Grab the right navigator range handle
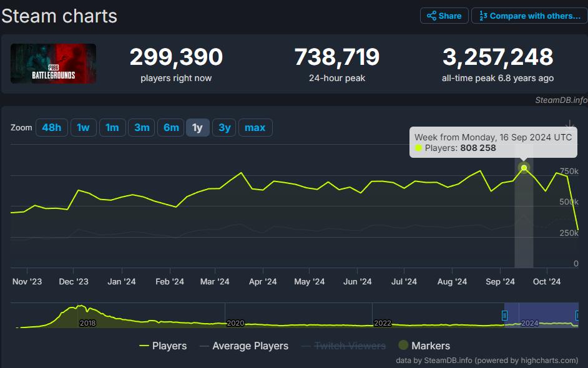The height and width of the screenshot is (368, 588). click(577, 316)
